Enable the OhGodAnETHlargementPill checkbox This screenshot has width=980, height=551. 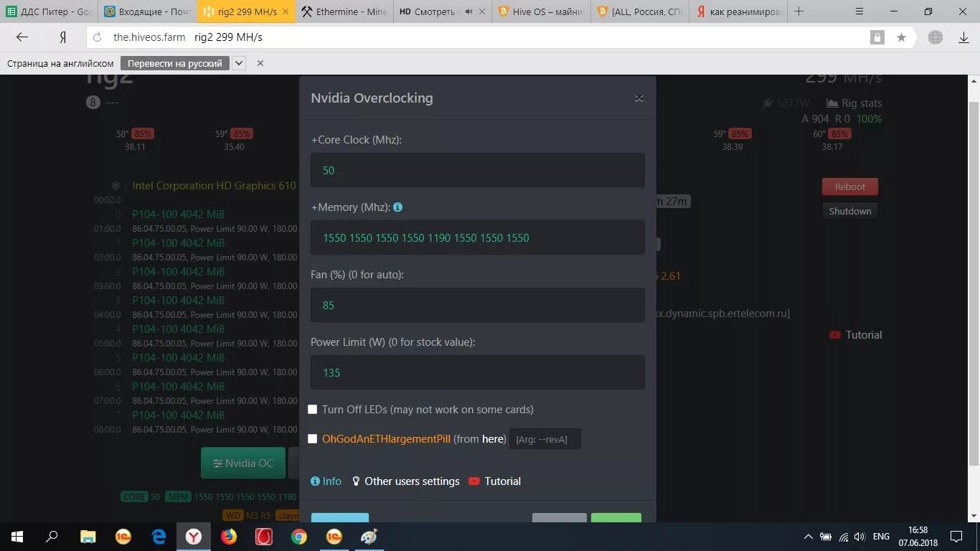(313, 439)
